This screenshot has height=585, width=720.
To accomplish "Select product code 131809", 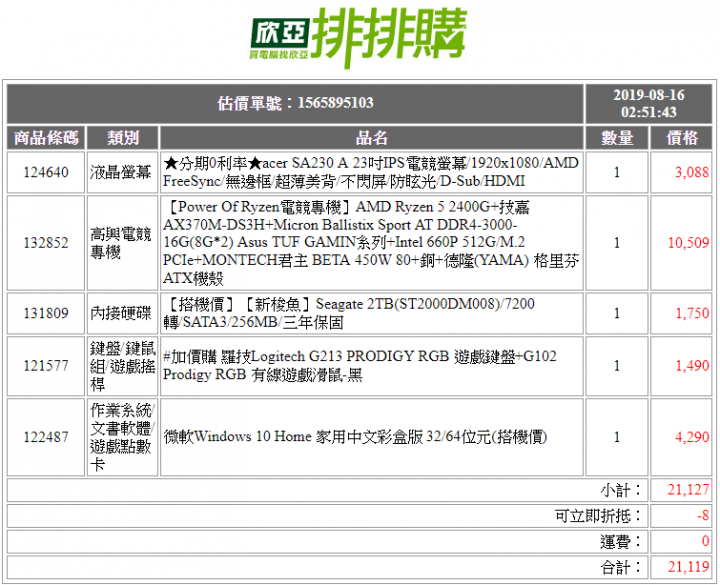I will [46, 313].
